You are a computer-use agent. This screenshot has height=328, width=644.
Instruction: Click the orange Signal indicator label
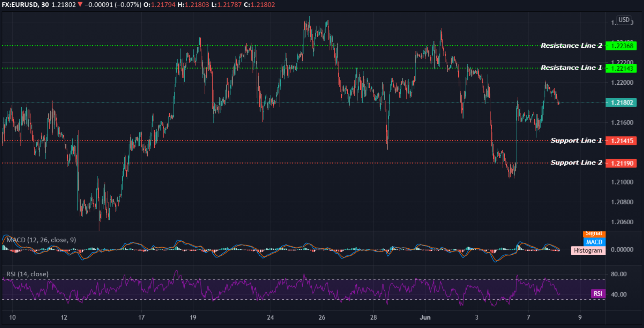(x=594, y=234)
